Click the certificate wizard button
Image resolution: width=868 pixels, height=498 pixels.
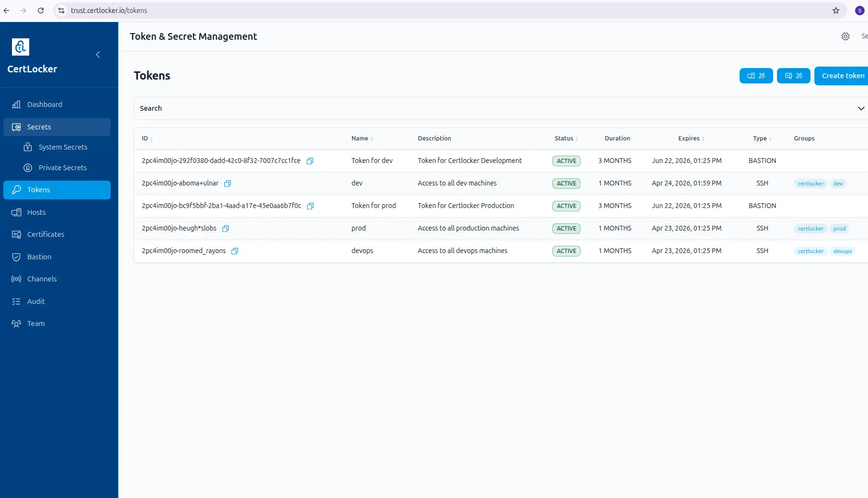[793, 76]
